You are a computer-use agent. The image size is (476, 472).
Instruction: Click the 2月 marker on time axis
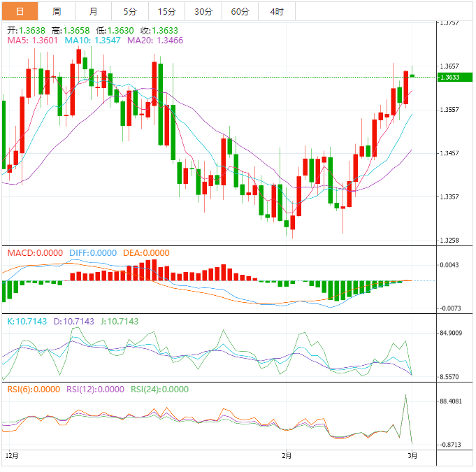(287, 455)
